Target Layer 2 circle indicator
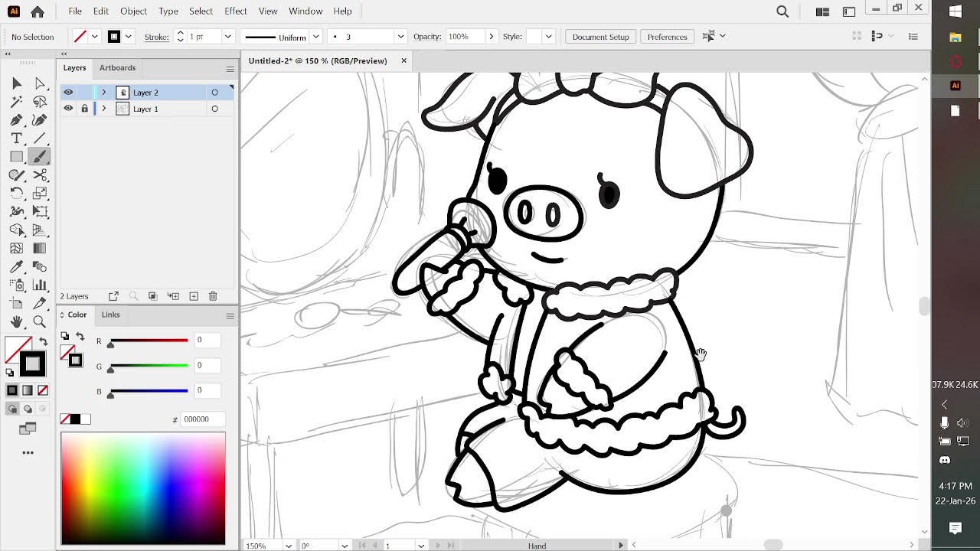This screenshot has height=551, width=980. [x=214, y=93]
